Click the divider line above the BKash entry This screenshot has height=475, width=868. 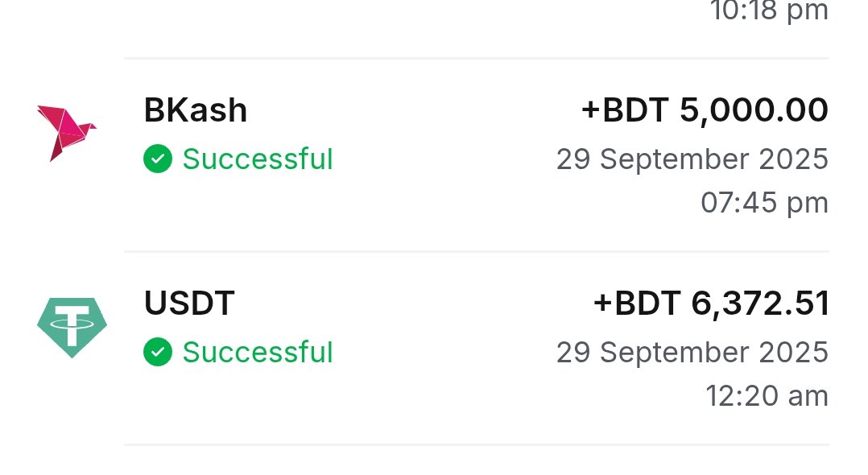click(x=477, y=58)
